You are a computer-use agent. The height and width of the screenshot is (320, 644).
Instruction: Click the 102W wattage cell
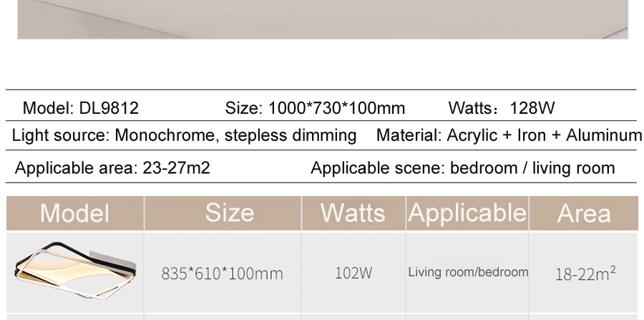[353, 273]
